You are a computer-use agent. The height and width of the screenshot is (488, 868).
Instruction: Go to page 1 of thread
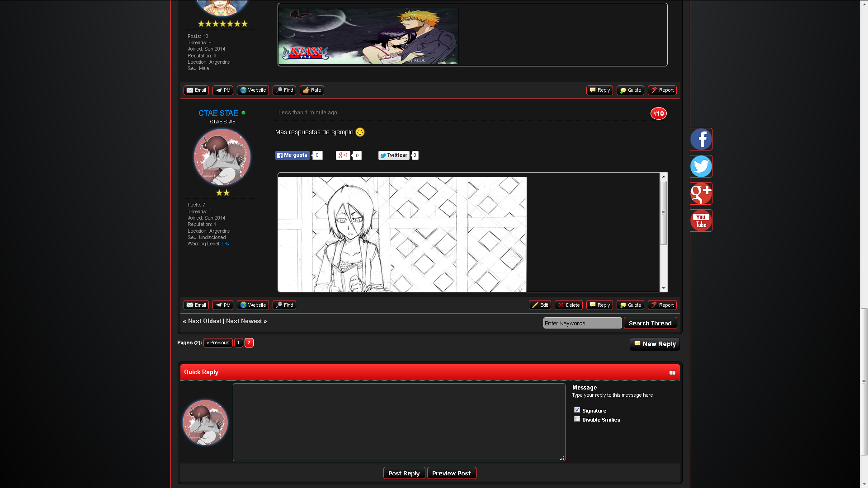(x=238, y=343)
